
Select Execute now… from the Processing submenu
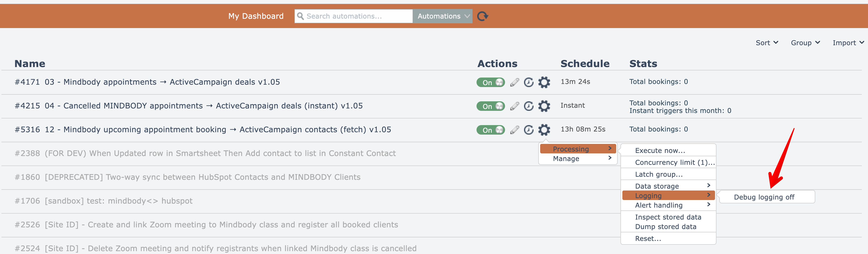pos(660,151)
